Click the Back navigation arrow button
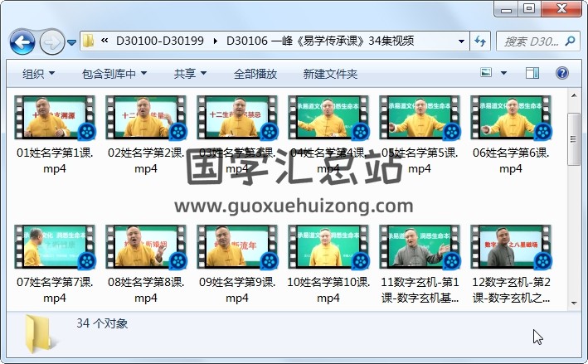Screen dimensions: 588x364 (22, 41)
